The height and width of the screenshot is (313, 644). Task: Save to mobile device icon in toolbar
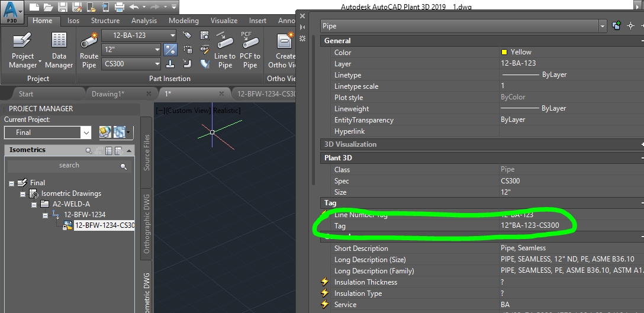[x=105, y=7]
